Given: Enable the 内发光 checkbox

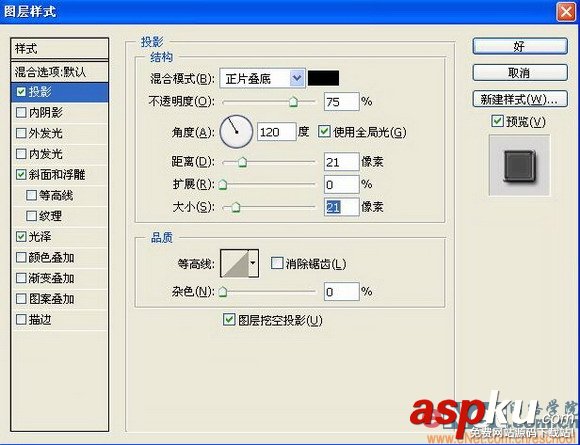Looking at the screenshot, I should pyautogui.click(x=21, y=154).
